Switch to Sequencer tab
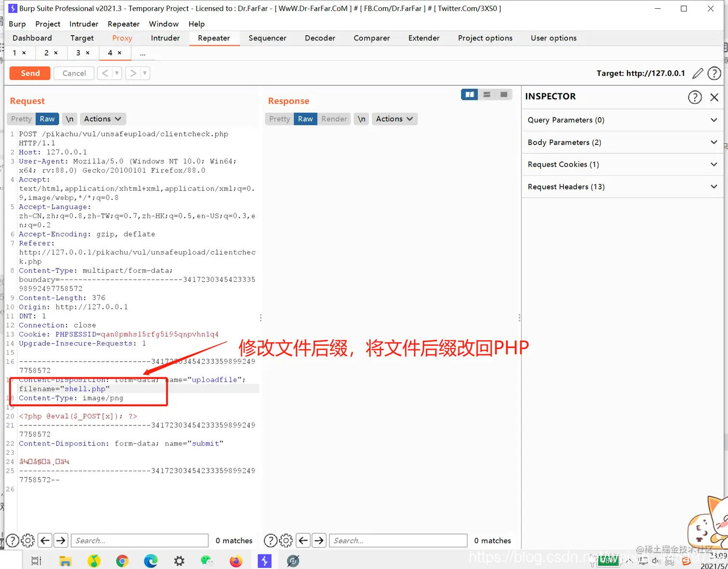This screenshot has width=728, height=569. 267,38
